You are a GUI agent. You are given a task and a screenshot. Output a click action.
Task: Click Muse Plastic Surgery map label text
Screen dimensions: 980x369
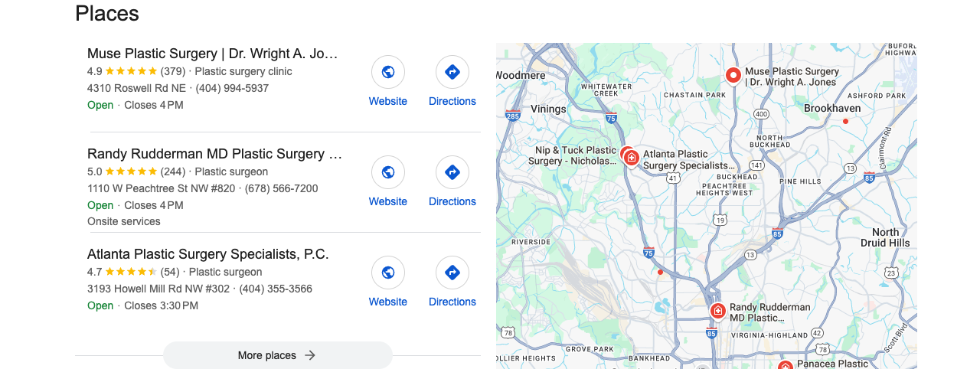pyautogui.click(x=792, y=77)
